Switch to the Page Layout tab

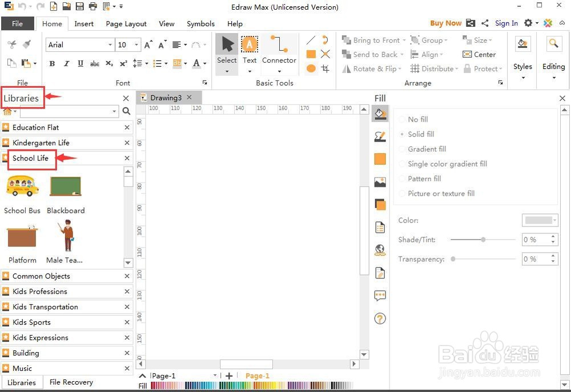(x=126, y=23)
